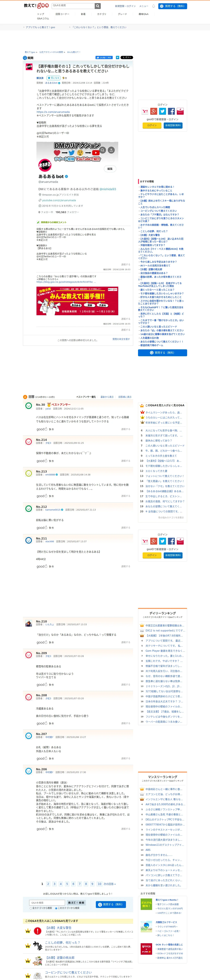Viewport: 210px width, 980px height.
Task: Click 性の悩みカテゴリを非表示 toggle link
Action: click(171, 517)
